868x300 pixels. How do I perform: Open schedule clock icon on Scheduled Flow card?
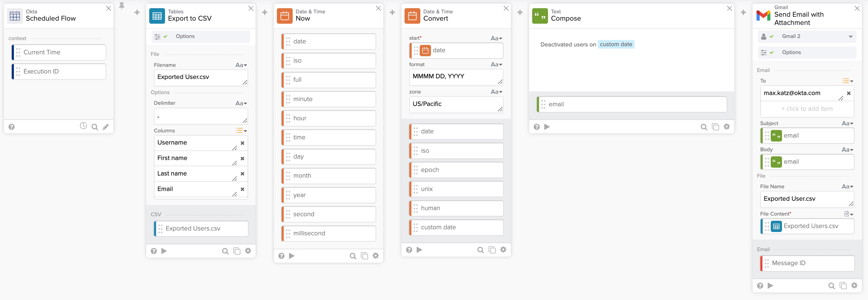[83, 126]
